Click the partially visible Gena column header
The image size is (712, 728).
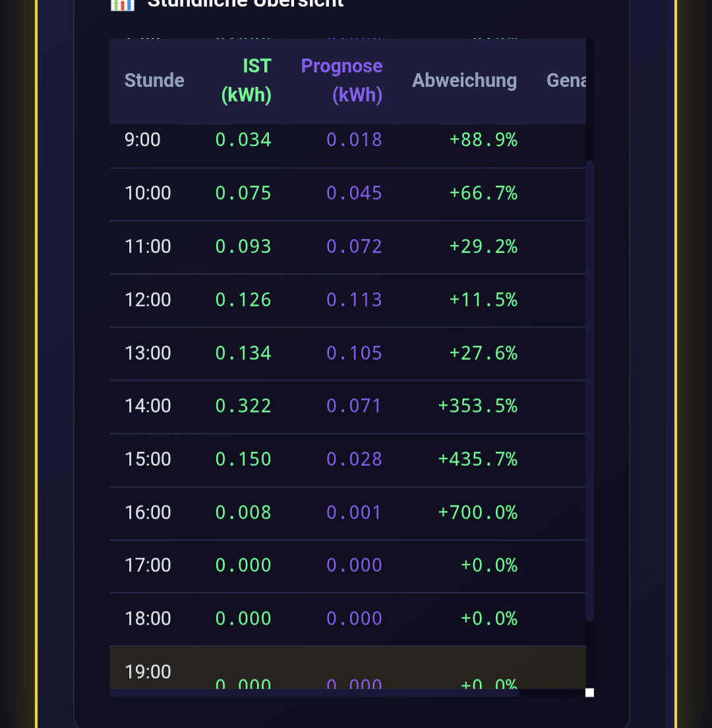click(x=566, y=80)
